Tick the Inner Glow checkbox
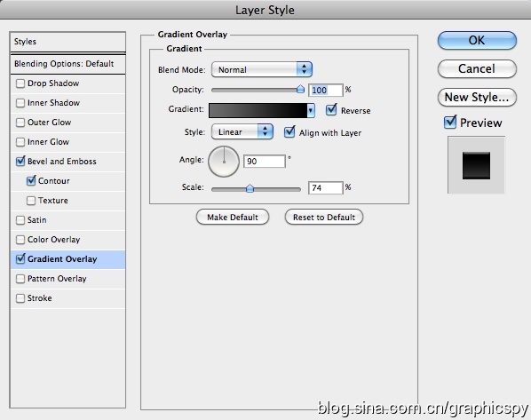Viewport: 531px width, 420px height. point(20,142)
